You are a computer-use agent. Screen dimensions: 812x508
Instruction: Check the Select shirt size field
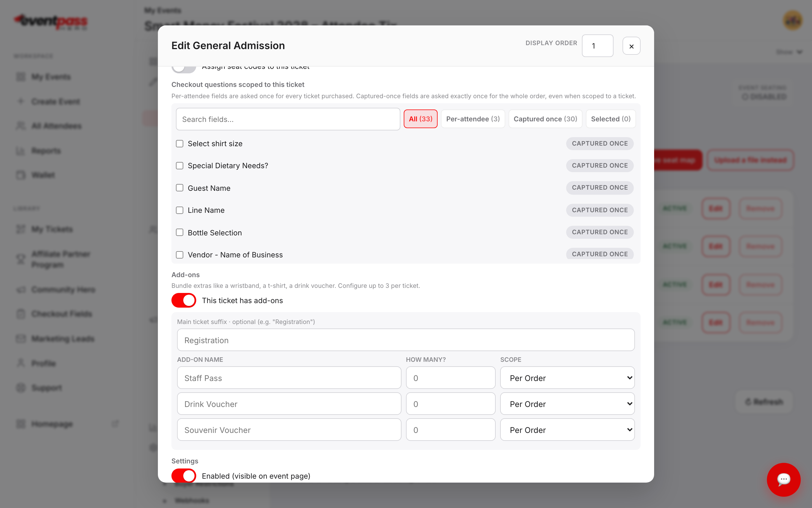click(180, 144)
